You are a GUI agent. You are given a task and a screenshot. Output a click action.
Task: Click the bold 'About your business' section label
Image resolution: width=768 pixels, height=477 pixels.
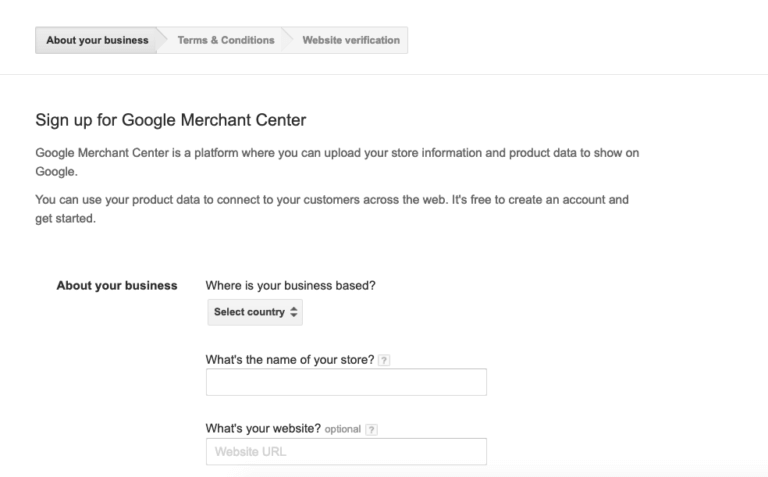117,286
